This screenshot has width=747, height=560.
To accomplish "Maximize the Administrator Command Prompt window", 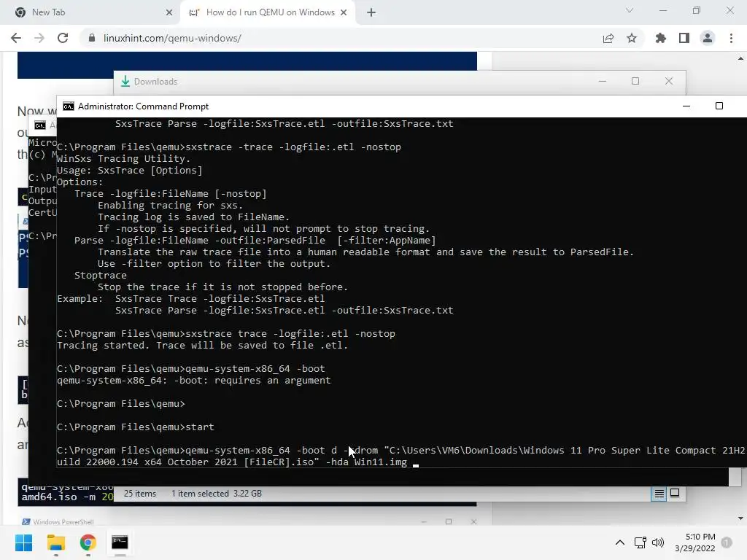I will click(719, 106).
